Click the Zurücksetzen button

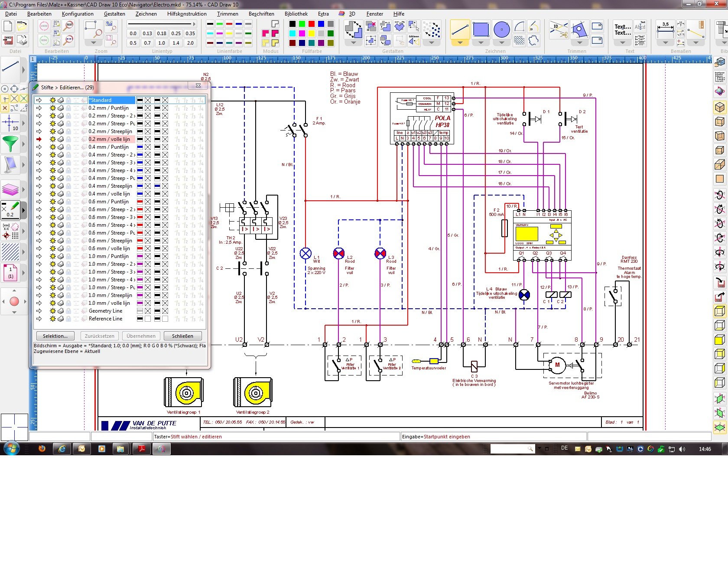pos(100,336)
